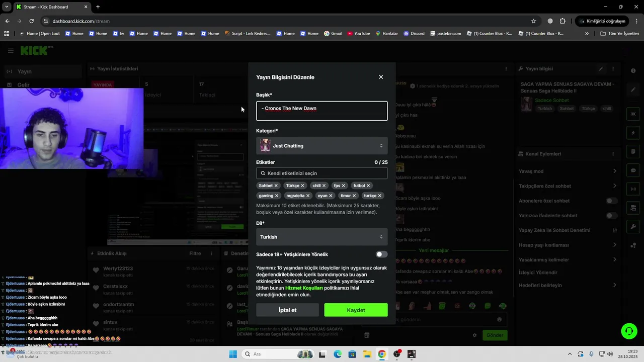Remove the futbol tag

368,186
